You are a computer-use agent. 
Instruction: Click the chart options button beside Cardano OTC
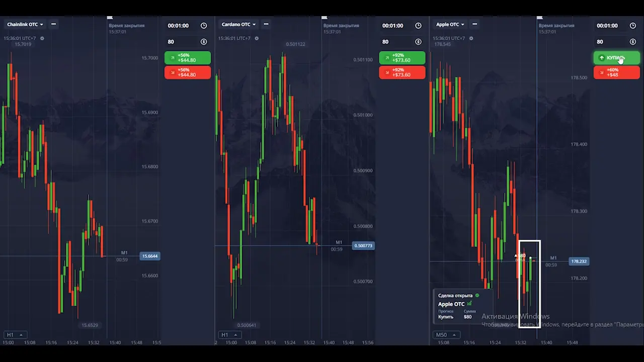point(266,24)
